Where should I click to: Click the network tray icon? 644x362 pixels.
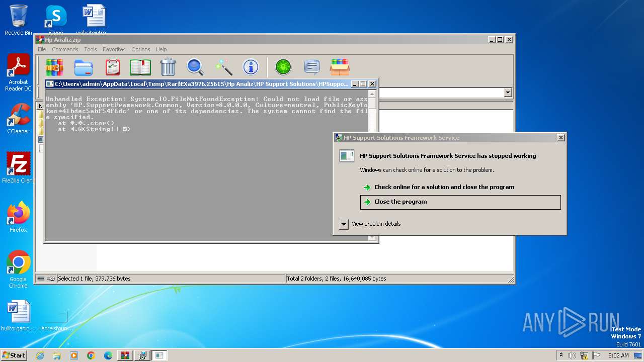(584, 355)
